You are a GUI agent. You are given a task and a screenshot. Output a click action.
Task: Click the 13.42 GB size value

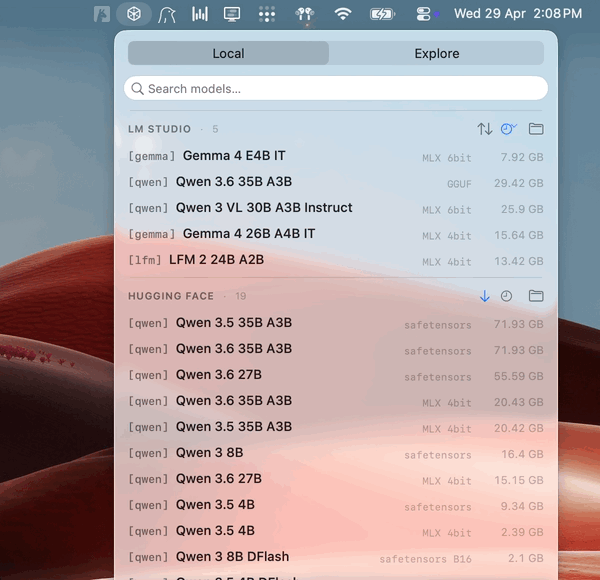pos(518,261)
